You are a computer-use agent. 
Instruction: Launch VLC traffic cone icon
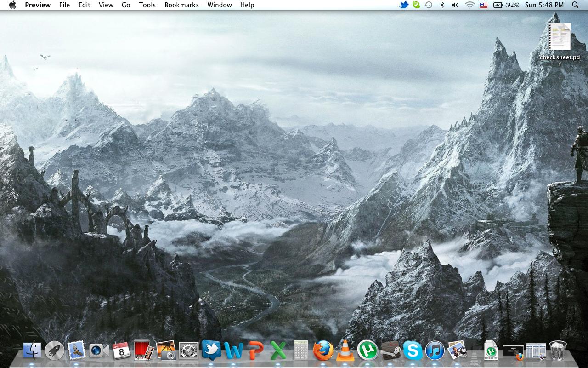345,351
